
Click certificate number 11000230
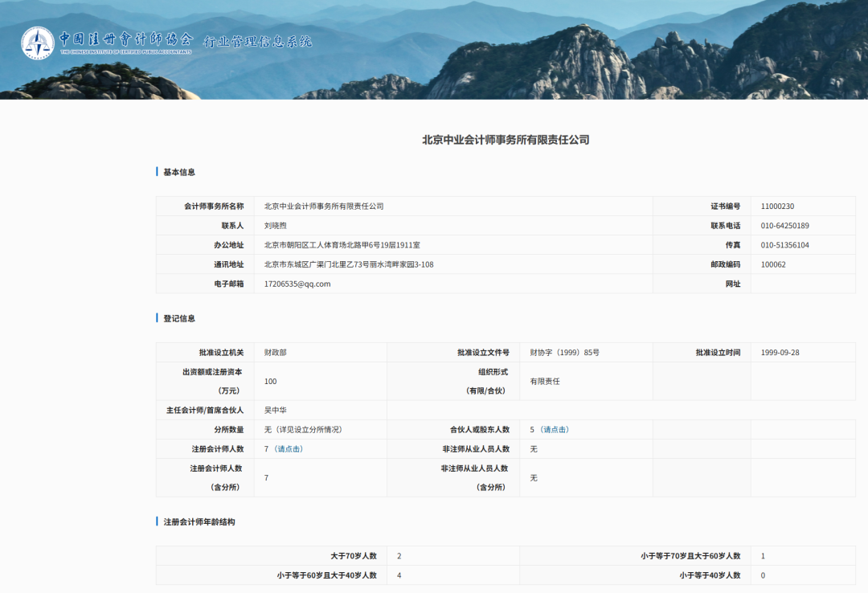coord(777,206)
